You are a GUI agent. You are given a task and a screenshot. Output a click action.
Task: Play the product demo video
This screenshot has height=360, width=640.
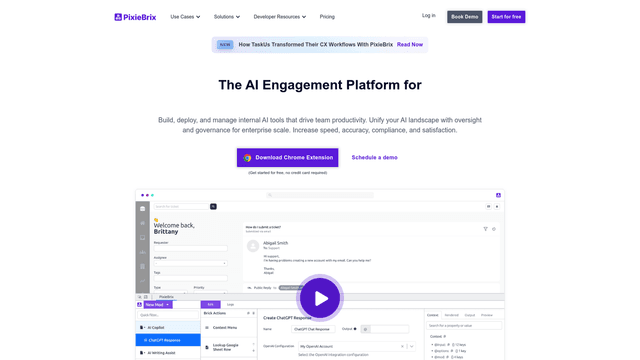point(320,298)
